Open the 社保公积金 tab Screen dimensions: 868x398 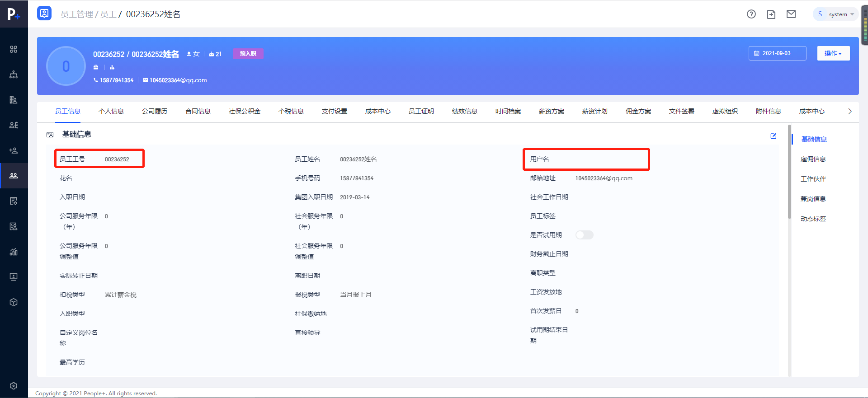click(x=244, y=111)
